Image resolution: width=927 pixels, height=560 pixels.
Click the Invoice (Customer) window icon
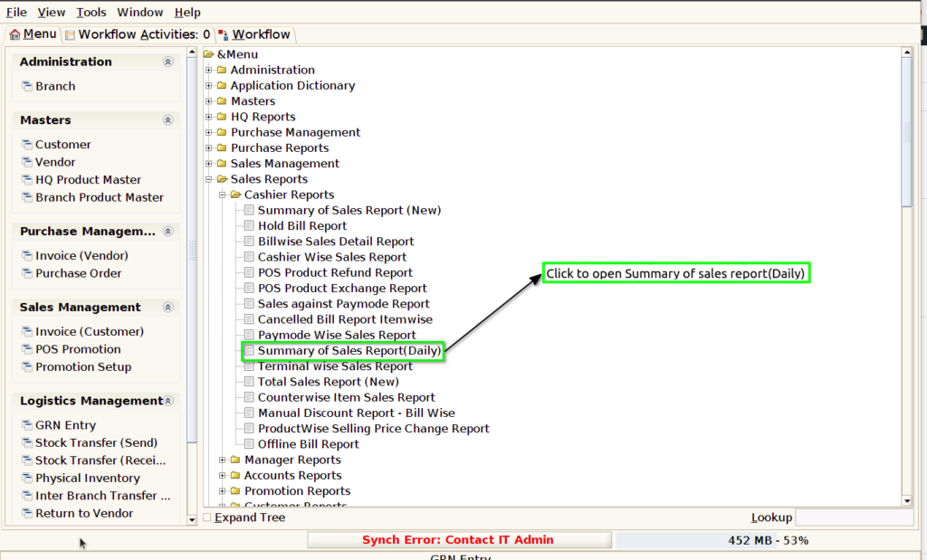tap(27, 331)
